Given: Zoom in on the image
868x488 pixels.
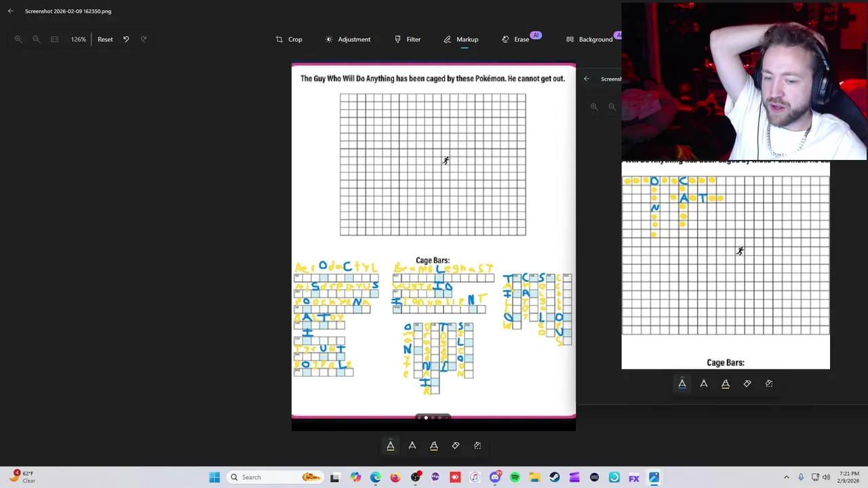Looking at the screenshot, I should [x=18, y=39].
